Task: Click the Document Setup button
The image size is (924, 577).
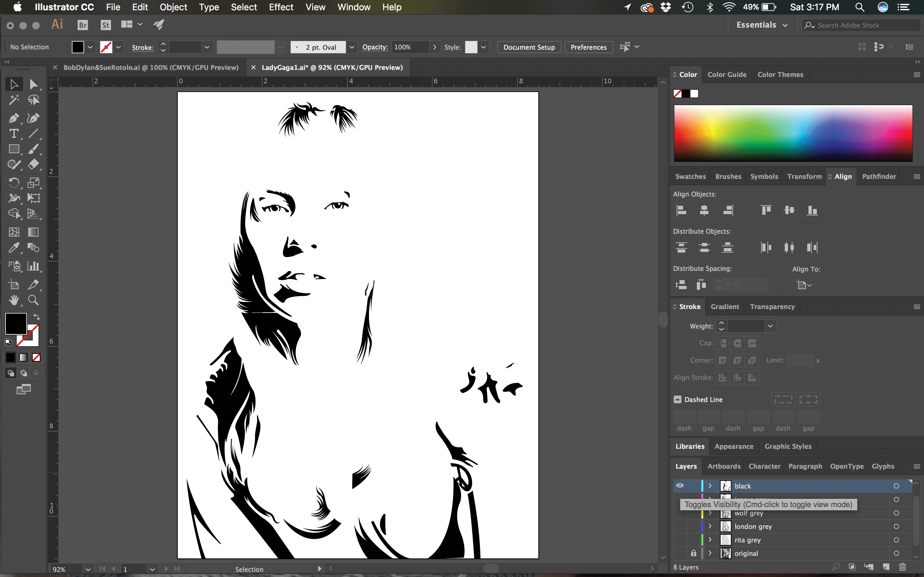Action: click(529, 47)
